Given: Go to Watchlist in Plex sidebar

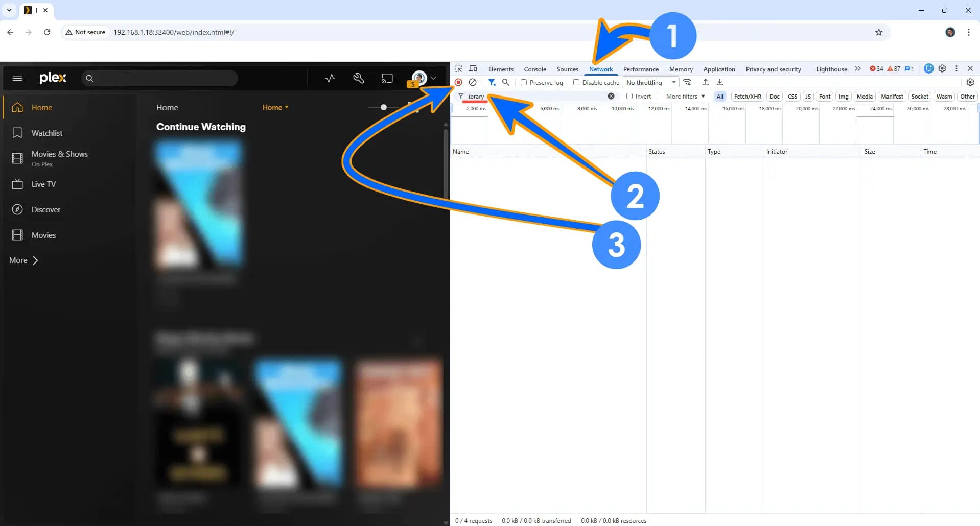Looking at the screenshot, I should coord(46,133).
